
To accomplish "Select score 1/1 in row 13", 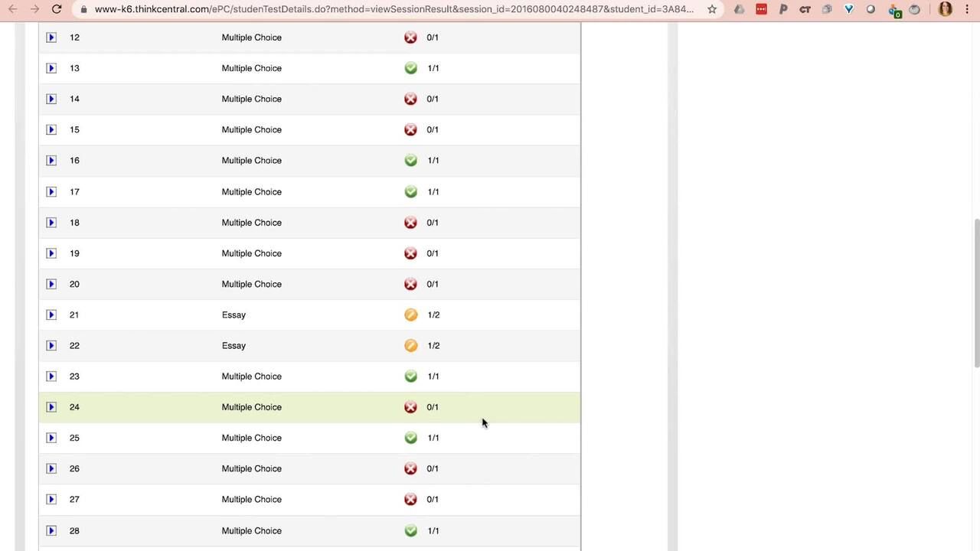I will 433,68.
